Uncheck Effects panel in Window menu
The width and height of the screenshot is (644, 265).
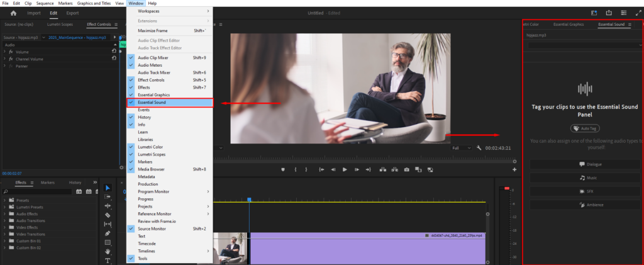tap(170, 87)
